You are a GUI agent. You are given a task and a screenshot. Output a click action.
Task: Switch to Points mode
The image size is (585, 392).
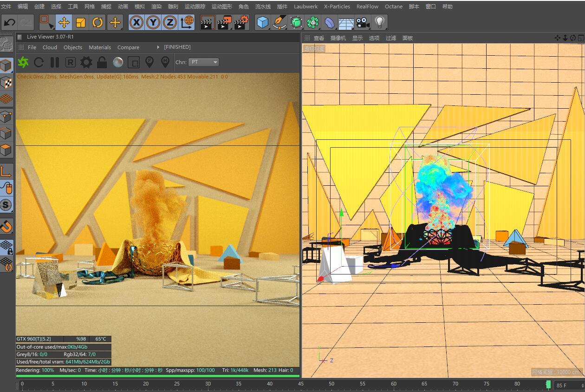6,116
